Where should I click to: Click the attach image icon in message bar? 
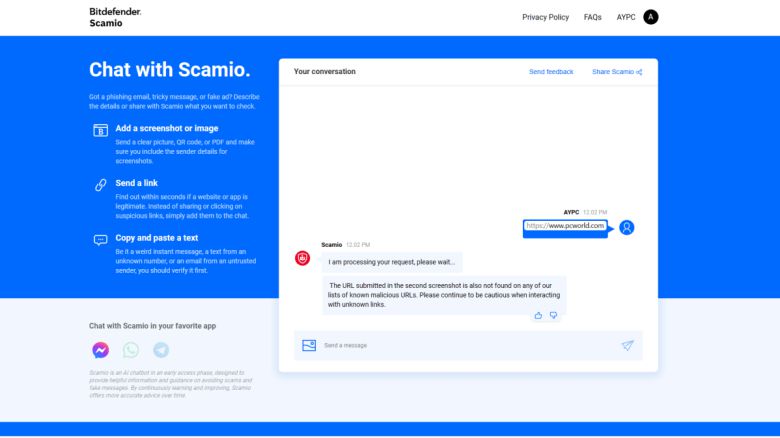pyautogui.click(x=309, y=345)
